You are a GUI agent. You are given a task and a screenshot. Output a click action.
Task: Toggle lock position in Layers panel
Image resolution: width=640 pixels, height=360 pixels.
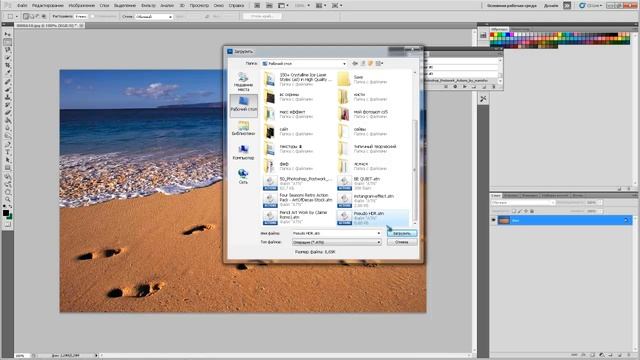pos(526,211)
